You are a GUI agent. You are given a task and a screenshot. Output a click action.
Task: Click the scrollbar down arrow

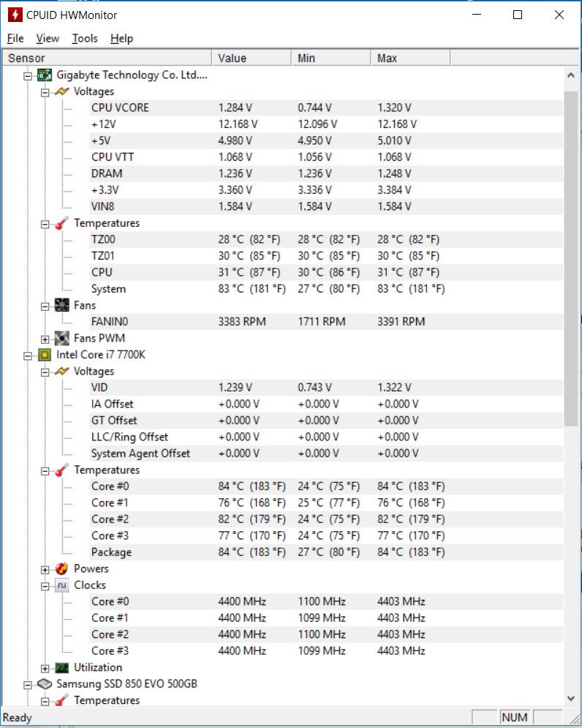[x=571, y=698]
